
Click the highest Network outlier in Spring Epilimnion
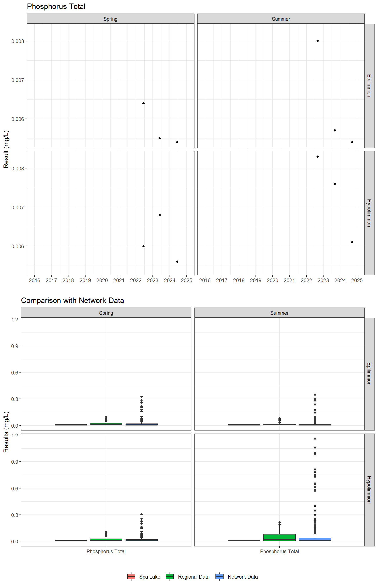coord(142,397)
